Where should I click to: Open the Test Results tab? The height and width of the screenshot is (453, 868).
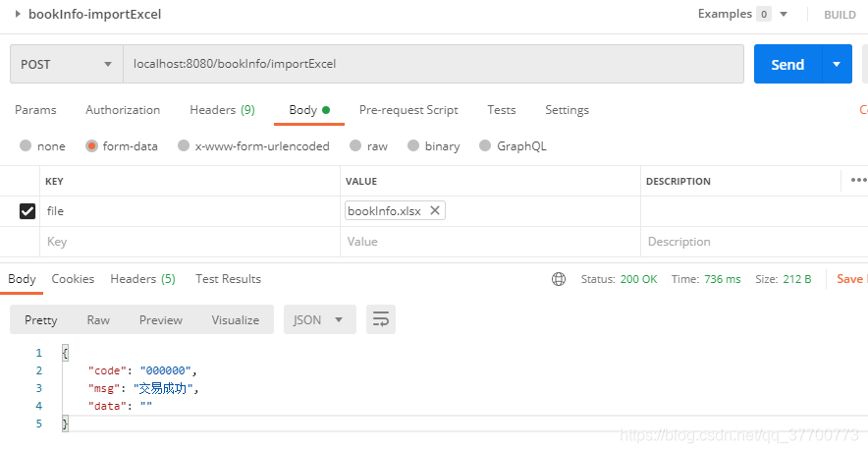(x=228, y=279)
